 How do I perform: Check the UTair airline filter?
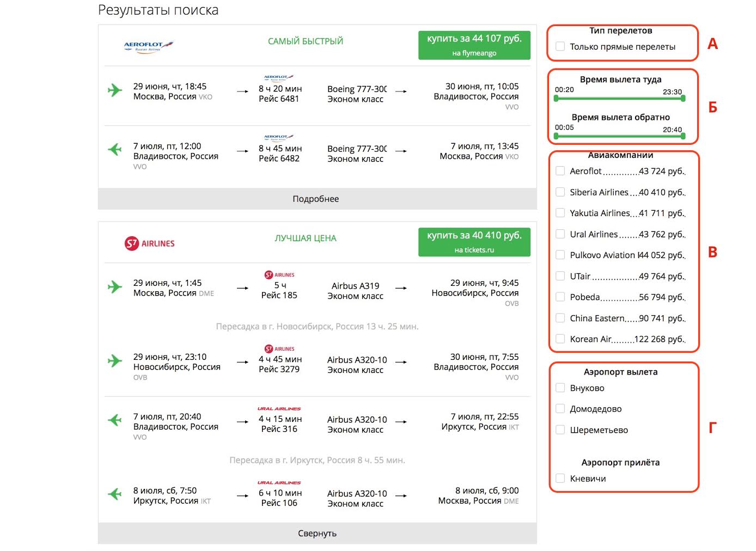point(560,276)
